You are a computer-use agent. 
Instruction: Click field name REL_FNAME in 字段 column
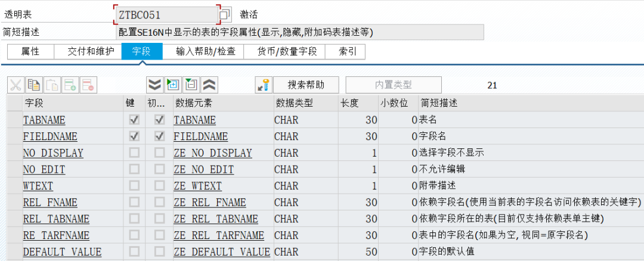pos(50,203)
